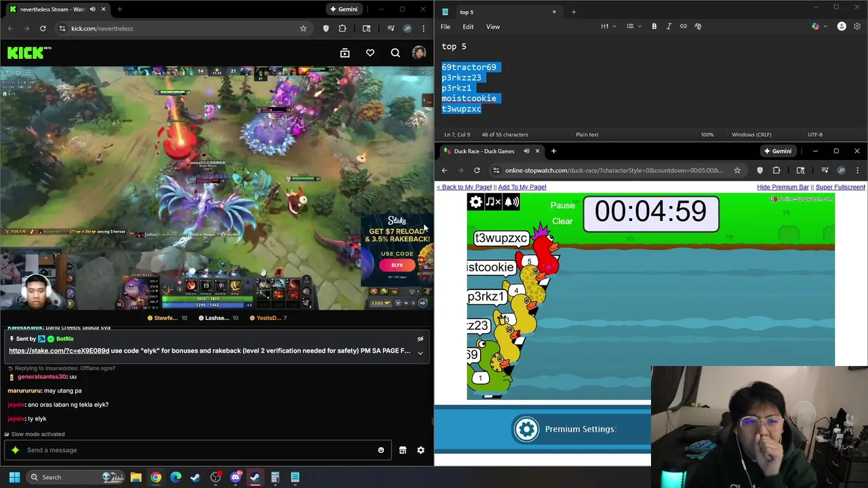The width and height of the screenshot is (868, 488).
Task: Click the green sparkle icon in chat box
Action: click(16, 450)
